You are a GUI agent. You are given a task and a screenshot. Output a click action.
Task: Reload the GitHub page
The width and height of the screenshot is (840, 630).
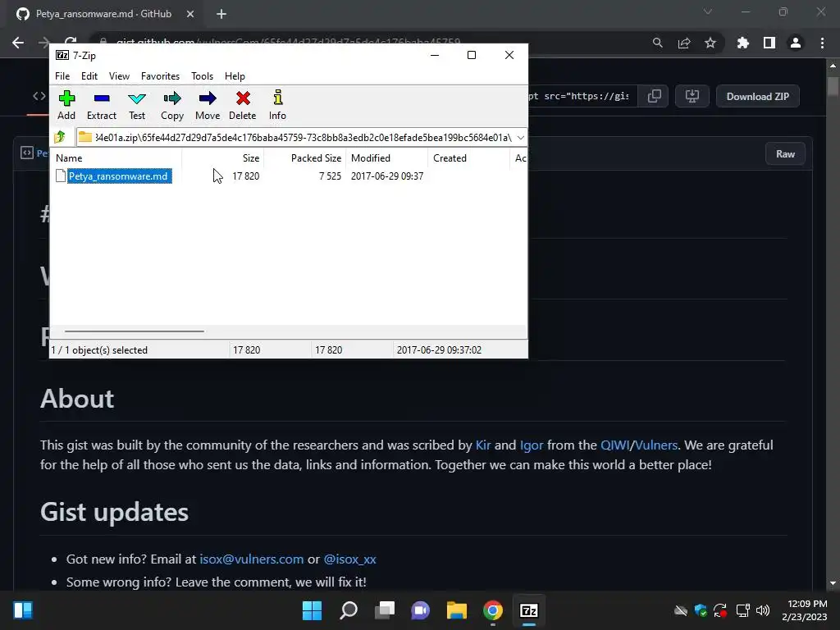(x=71, y=43)
